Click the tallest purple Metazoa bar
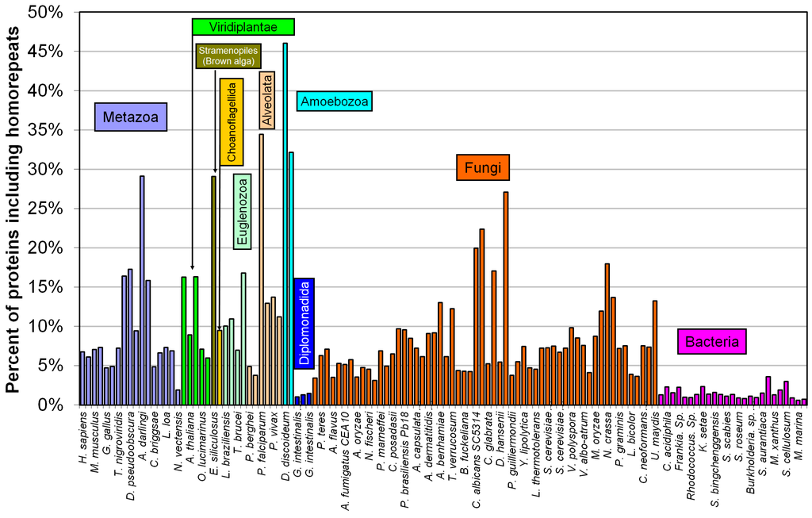 tap(142, 290)
